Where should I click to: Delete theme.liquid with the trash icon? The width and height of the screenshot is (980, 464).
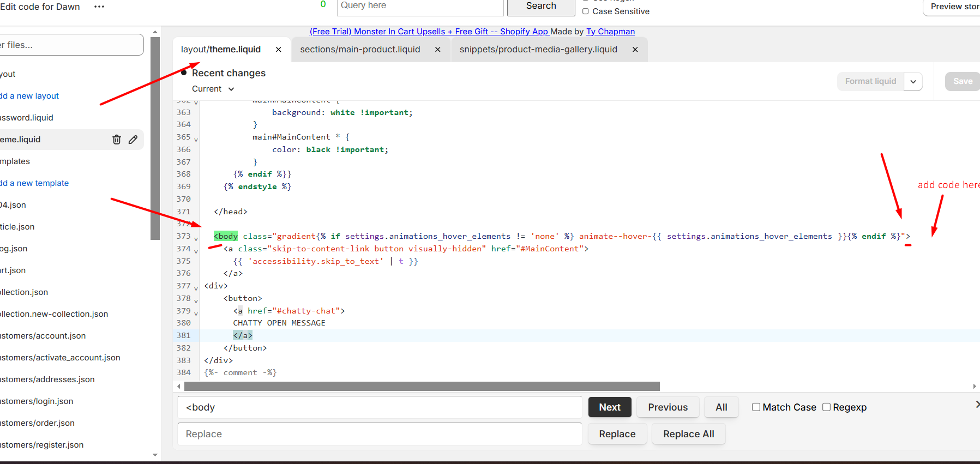117,140
